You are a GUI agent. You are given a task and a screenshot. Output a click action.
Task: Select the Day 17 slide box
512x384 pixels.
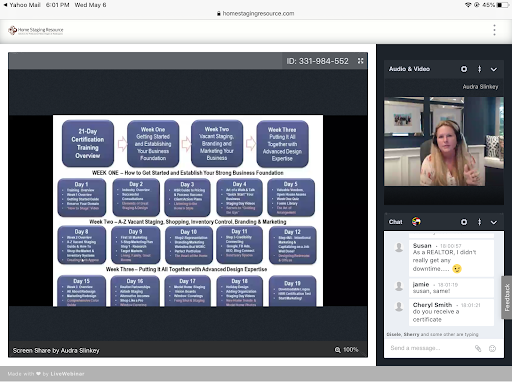pyautogui.click(x=188, y=291)
